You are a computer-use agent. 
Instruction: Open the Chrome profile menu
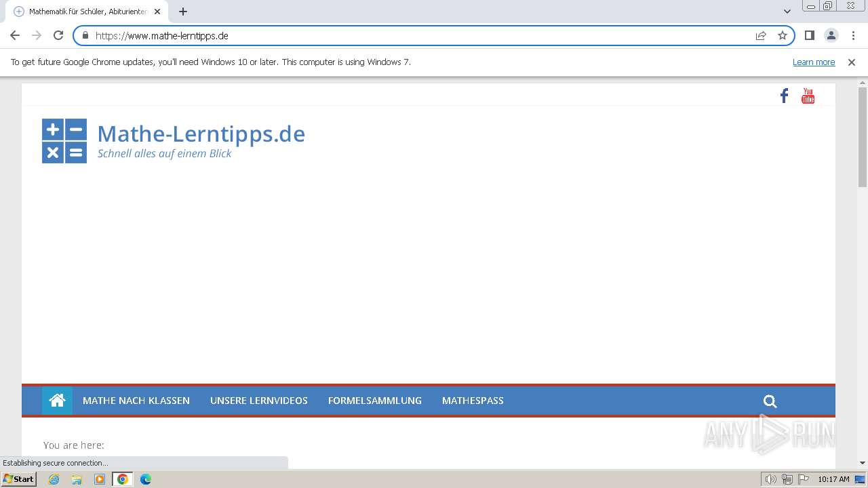tap(831, 35)
